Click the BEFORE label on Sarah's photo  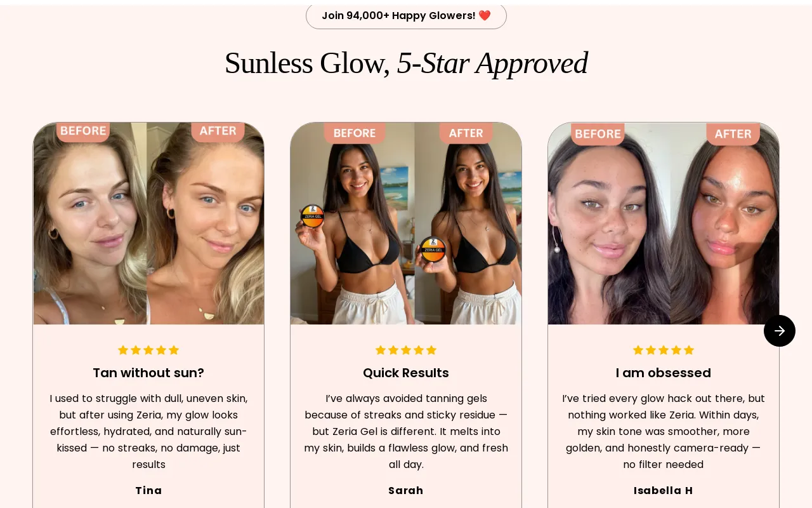pos(355,133)
